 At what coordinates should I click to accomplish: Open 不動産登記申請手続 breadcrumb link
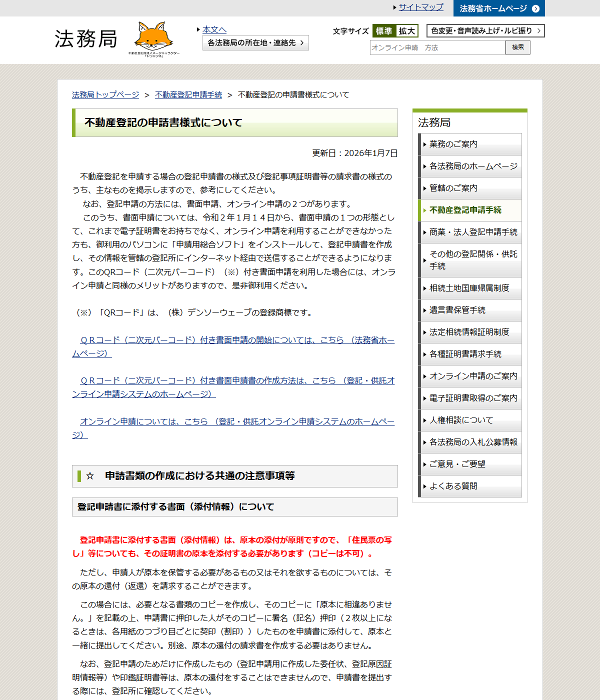(x=188, y=94)
